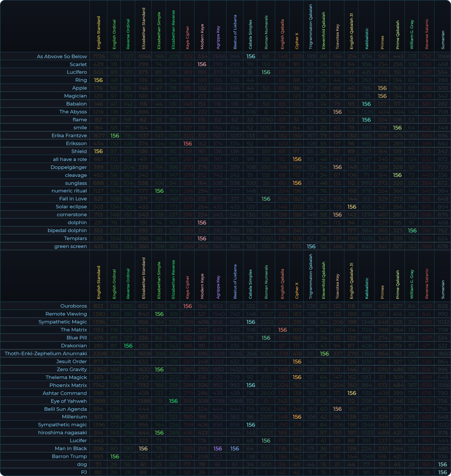451x476 pixels.
Task: Select 'Ouroboros' in the phrase list
Action: [x=74, y=306]
